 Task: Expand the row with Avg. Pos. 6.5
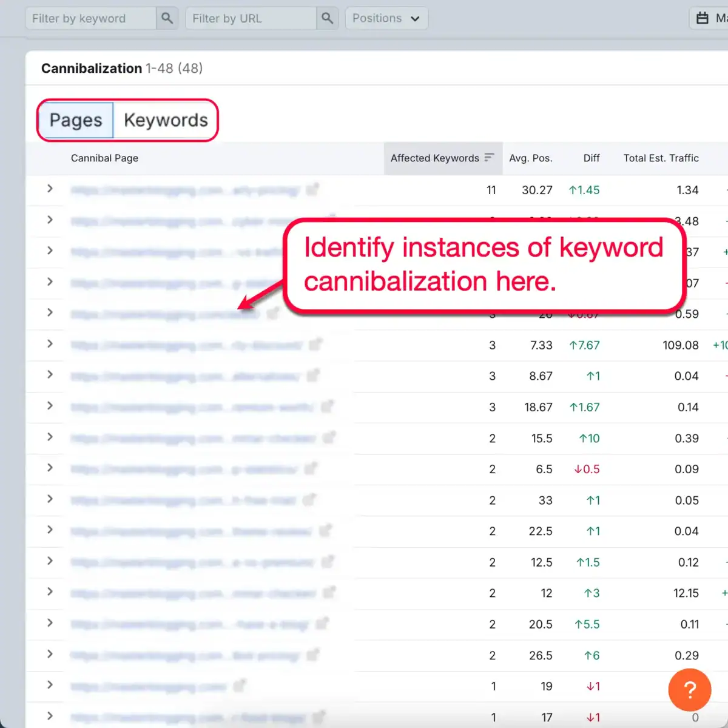[x=50, y=468]
